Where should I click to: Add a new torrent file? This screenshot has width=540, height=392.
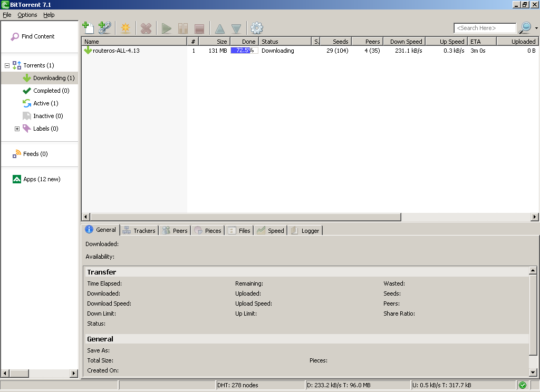click(x=87, y=28)
